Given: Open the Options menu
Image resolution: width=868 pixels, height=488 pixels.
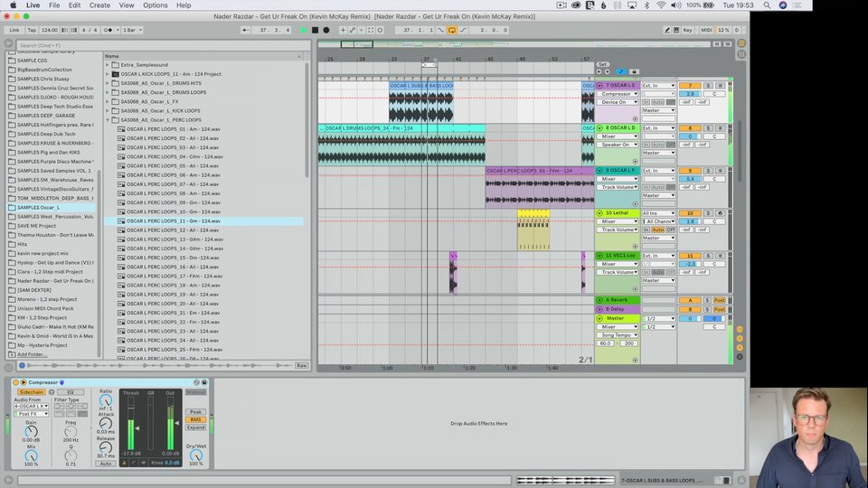Looking at the screenshot, I should coord(155,5).
